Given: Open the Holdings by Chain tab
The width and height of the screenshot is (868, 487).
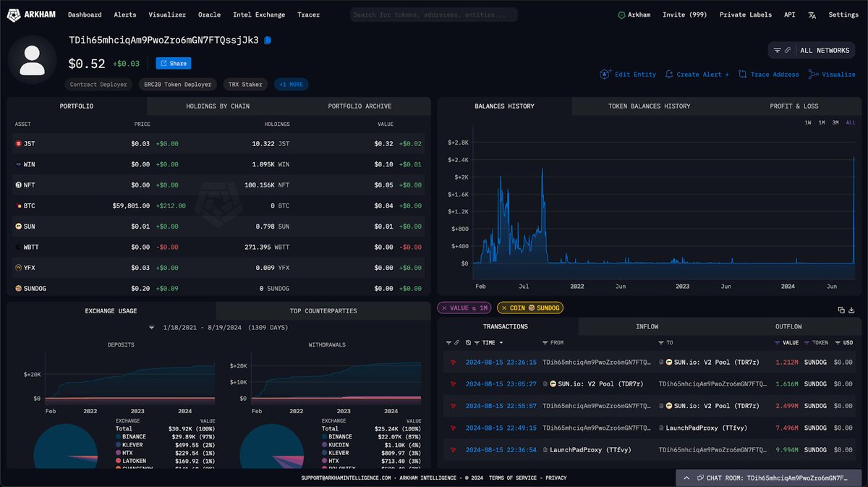Looking at the screenshot, I should 218,106.
